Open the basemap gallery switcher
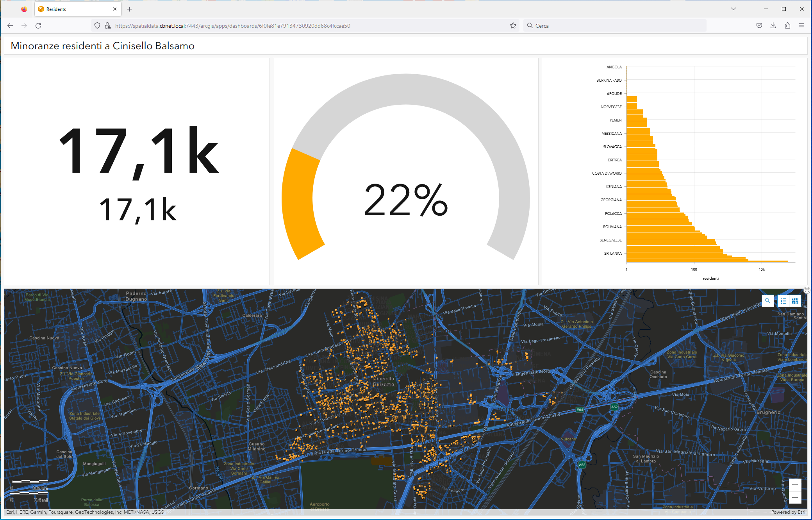The width and height of the screenshot is (812, 520). (795, 301)
